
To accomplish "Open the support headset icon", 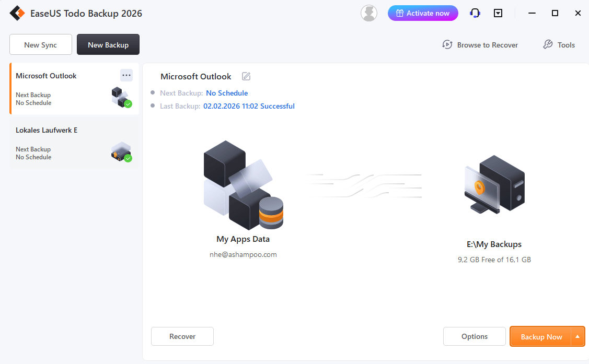I will pos(475,13).
